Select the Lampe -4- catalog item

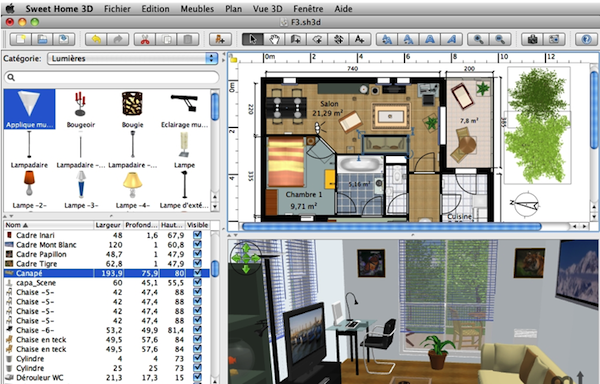click(132, 190)
